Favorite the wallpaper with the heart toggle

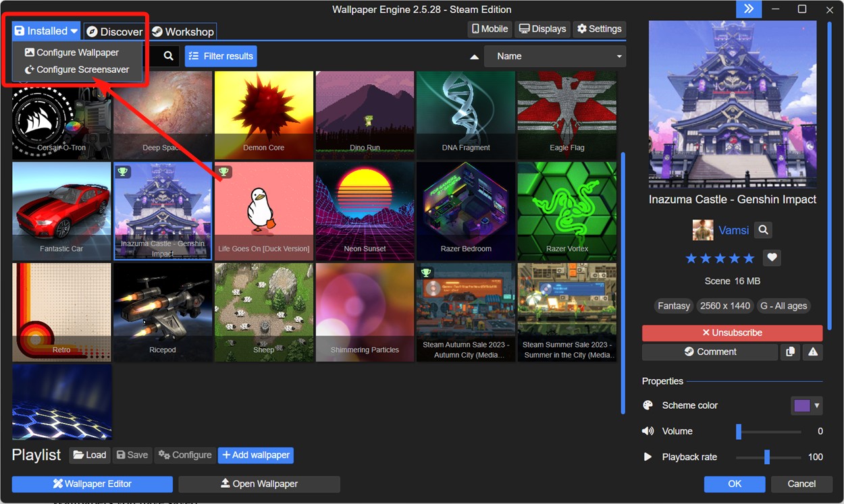[x=772, y=258]
